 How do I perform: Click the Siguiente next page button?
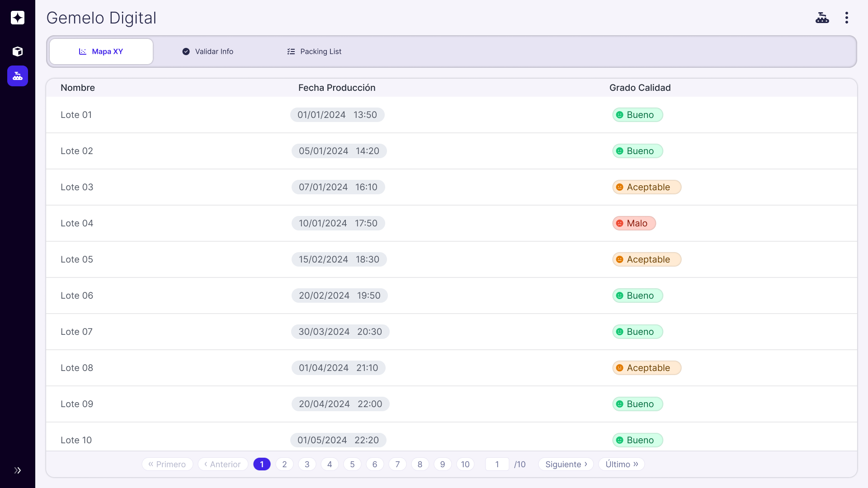(x=566, y=464)
